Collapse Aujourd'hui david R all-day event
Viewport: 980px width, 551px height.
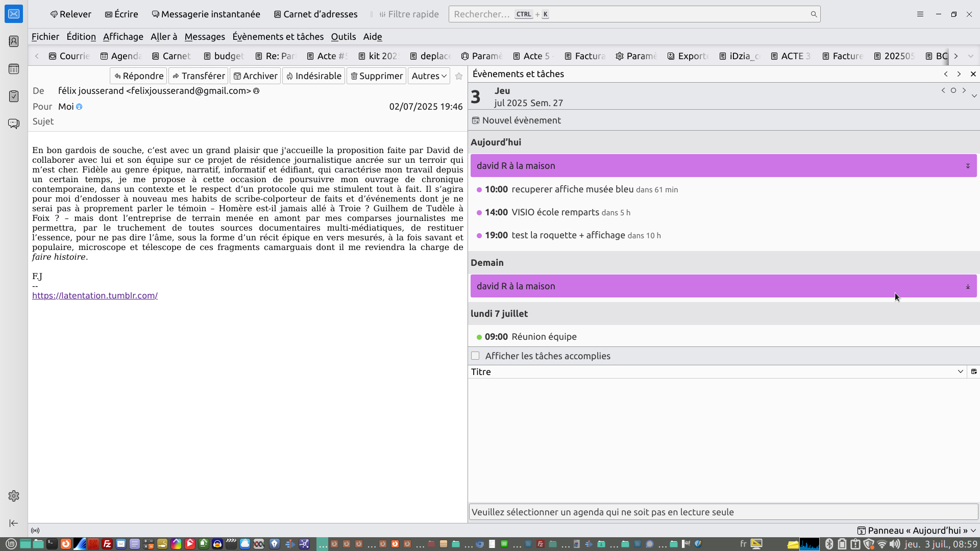[x=968, y=166]
